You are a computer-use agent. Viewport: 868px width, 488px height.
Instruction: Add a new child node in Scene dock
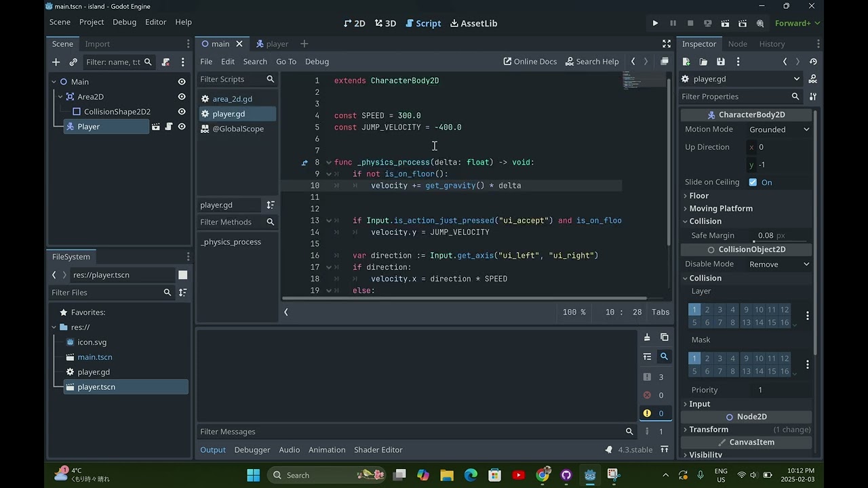56,62
